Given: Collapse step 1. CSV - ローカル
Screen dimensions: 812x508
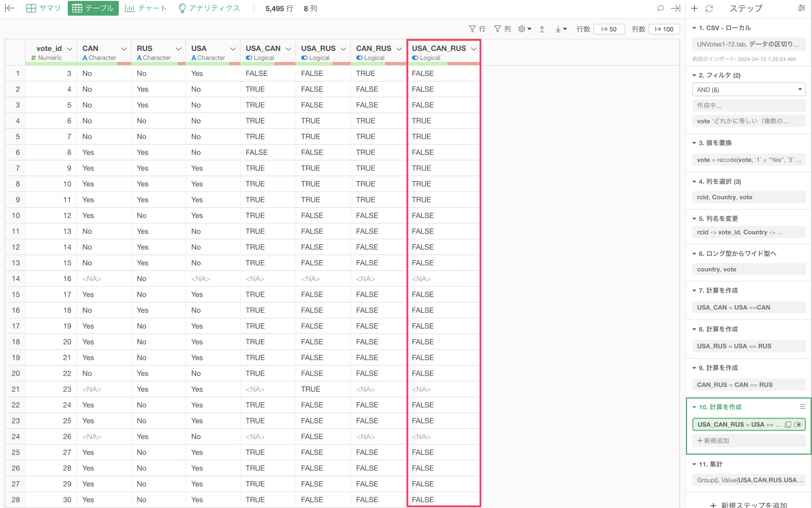Looking at the screenshot, I should pyautogui.click(x=694, y=28).
